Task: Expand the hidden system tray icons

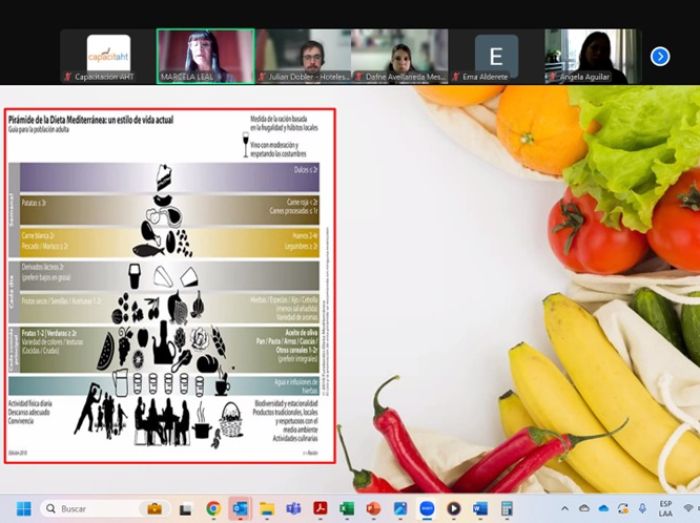Action: [x=564, y=509]
